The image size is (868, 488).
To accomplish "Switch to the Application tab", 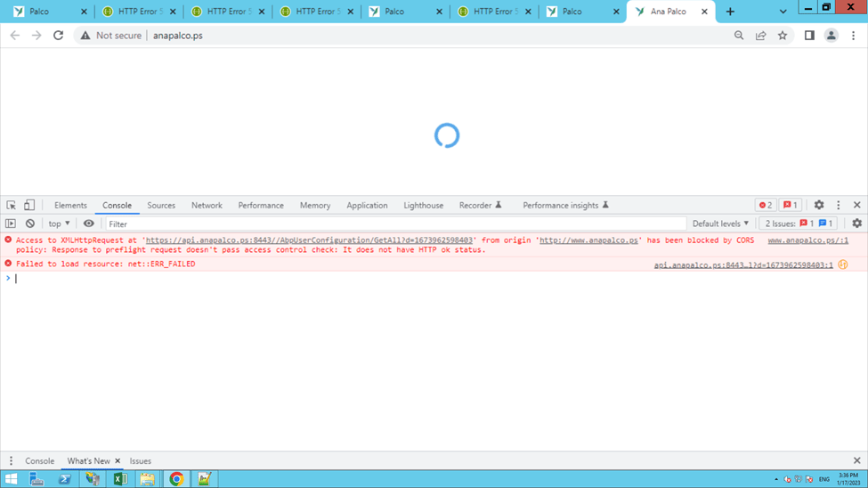I will (367, 205).
